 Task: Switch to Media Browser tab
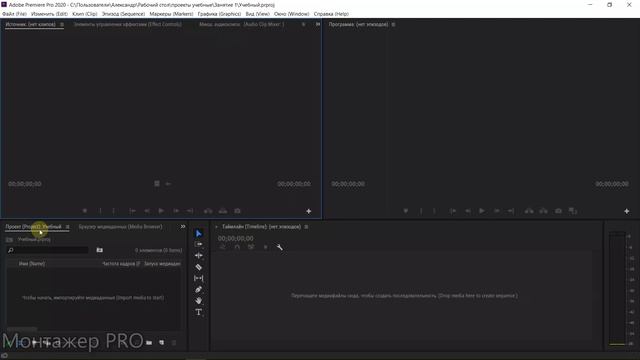120,227
